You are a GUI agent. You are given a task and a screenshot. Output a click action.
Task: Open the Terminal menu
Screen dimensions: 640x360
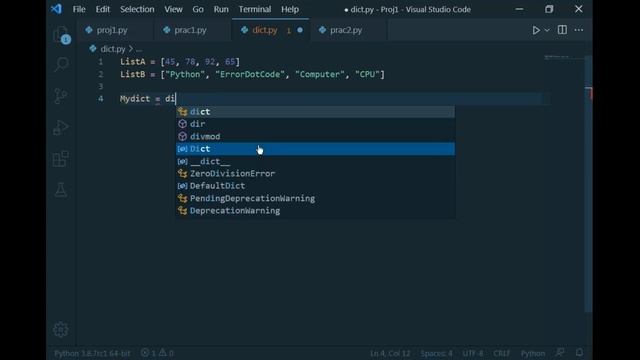[x=255, y=9]
